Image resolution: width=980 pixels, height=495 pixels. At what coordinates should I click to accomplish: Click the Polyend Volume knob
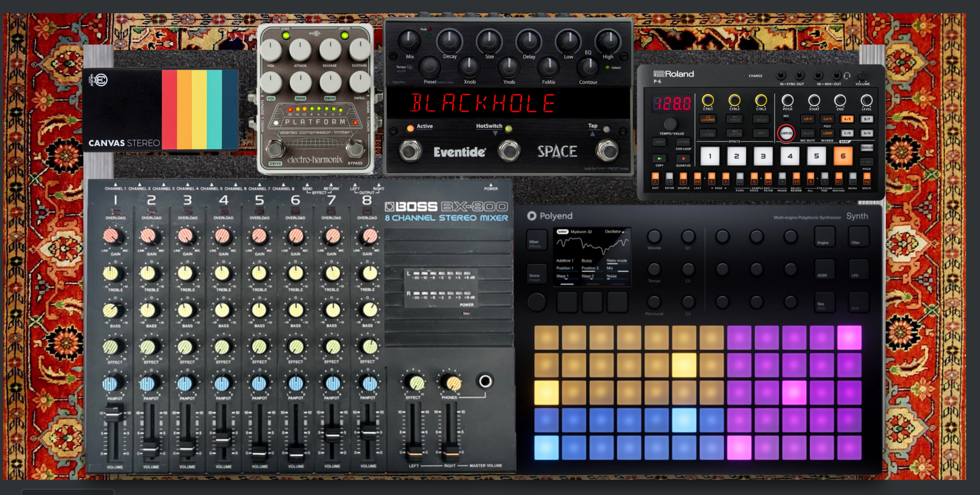(654, 236)
